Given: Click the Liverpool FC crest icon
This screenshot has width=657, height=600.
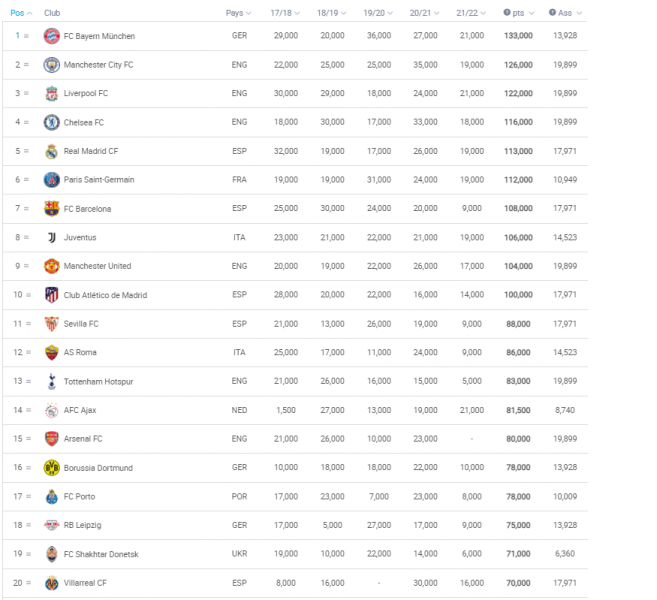Looking at the screenshot, I should [52, 93].
